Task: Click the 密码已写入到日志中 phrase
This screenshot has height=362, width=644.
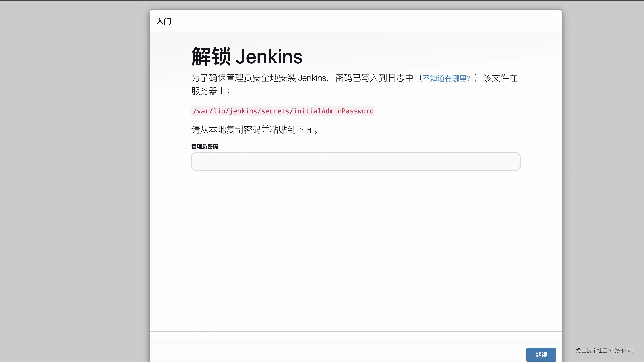Action: click(x=374, y=78)
